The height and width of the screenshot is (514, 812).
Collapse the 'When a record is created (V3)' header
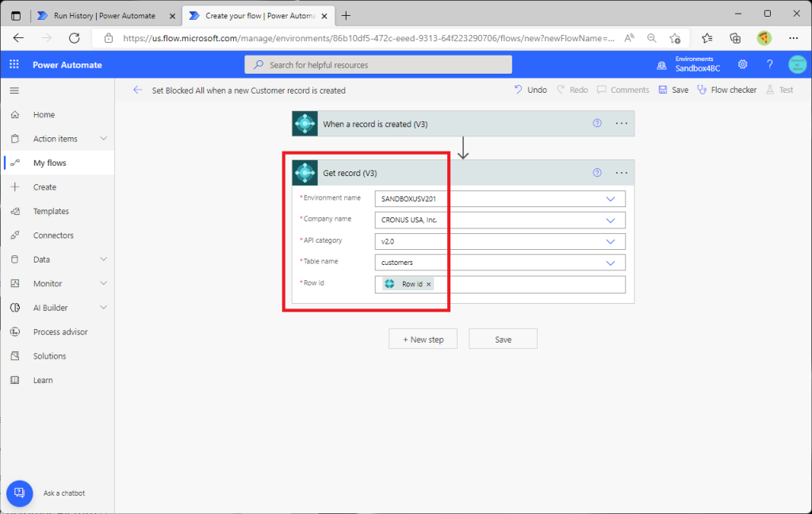click(463, 123)
